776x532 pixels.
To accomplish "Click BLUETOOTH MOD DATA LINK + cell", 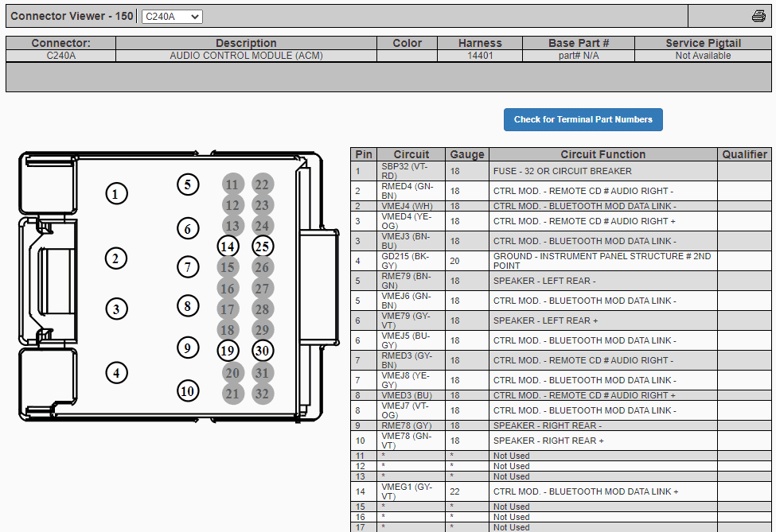I will pos(602,491).
